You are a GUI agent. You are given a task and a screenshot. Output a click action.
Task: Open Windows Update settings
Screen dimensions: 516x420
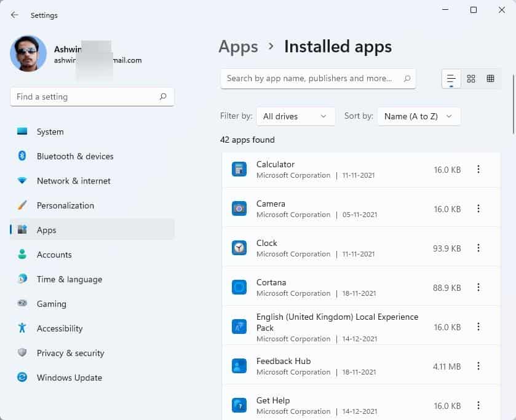click(x=69, y=378)
